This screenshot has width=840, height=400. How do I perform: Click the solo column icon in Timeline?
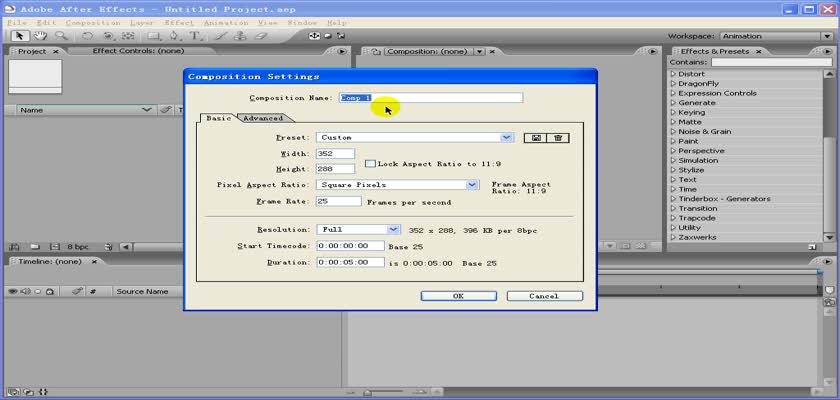click(38, 292)
